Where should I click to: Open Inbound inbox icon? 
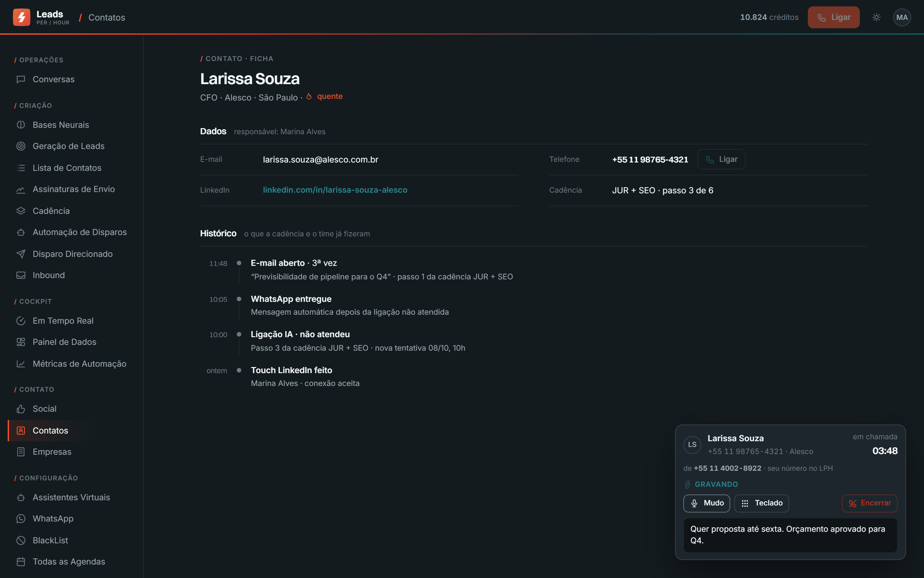(x=21, y=275)
